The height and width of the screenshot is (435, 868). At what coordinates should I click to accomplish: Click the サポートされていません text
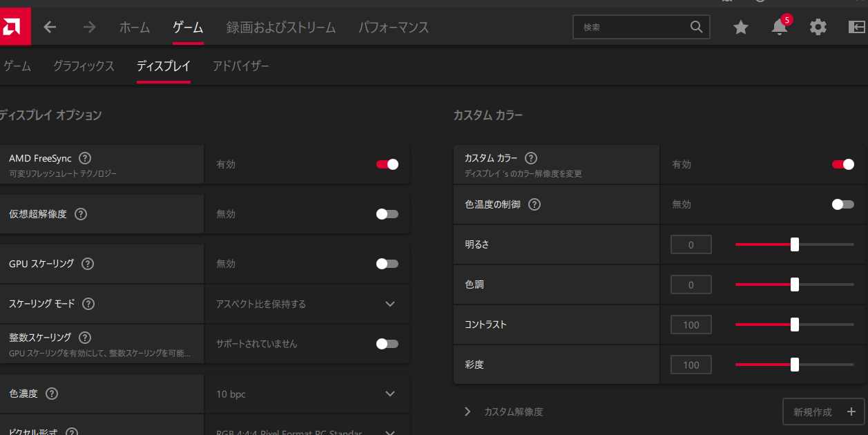(x=257, y=344)
